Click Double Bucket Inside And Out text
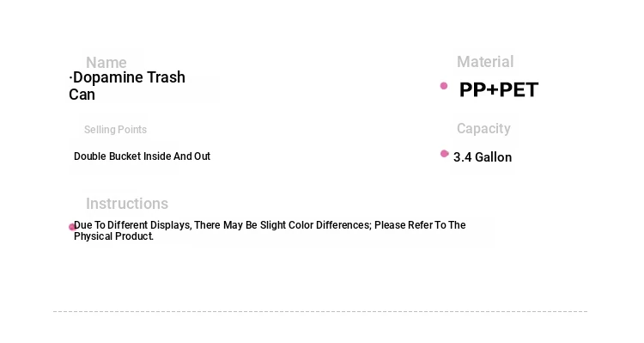 [x=142, y=156]
